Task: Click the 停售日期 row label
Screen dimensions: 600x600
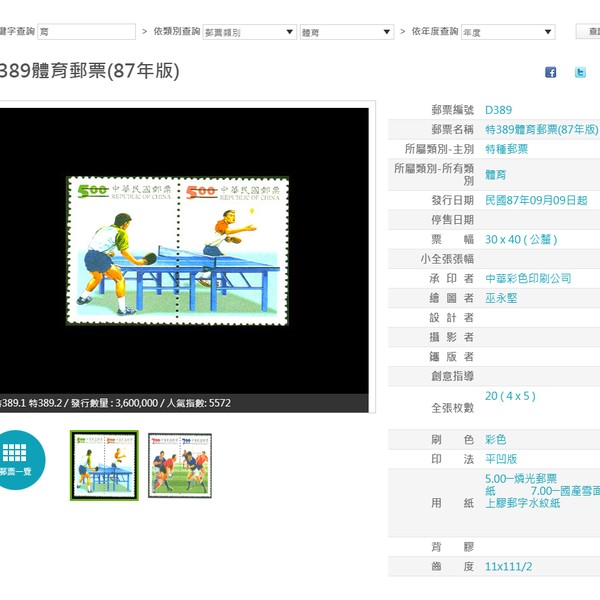Action: click(x=453, y=220)
